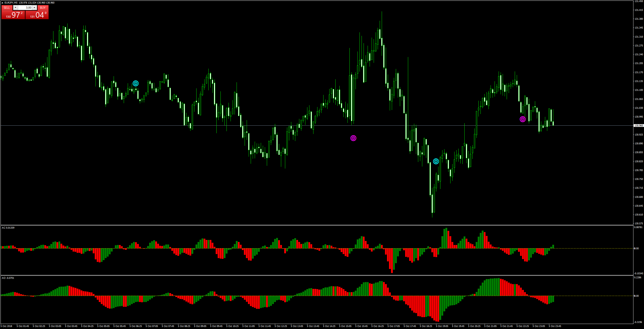Click the 130.97 sell price tile

[13, 15]
